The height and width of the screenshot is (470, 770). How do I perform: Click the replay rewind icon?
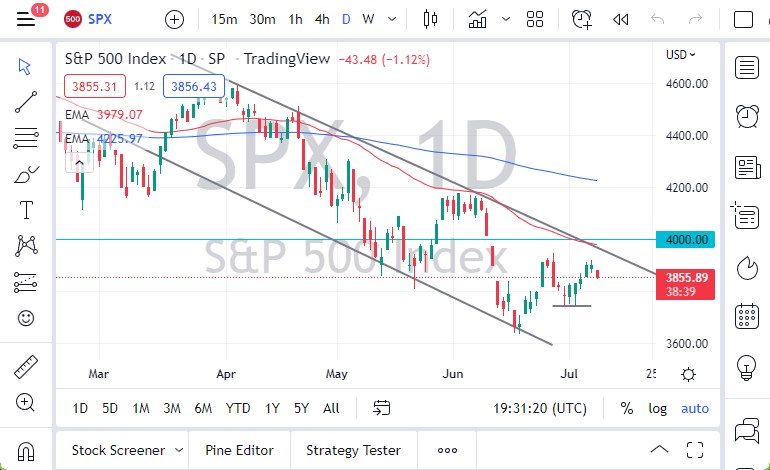tap(620, 19)
